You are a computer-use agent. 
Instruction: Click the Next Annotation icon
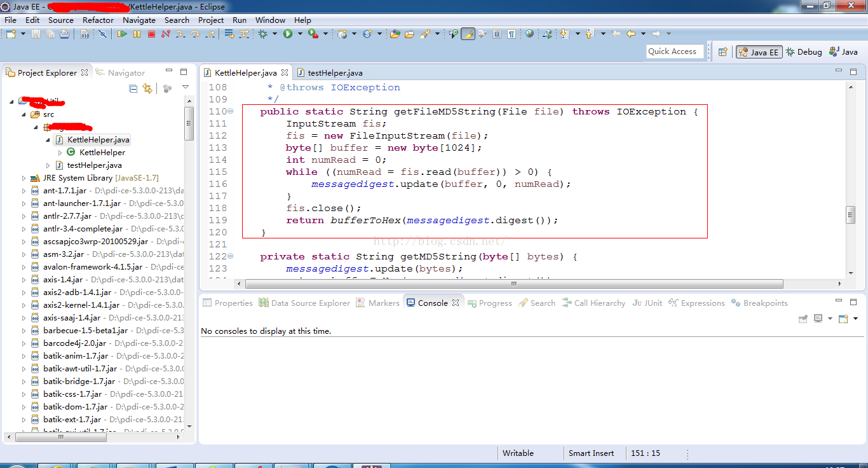pyautogui.click(x=564, y=34)
